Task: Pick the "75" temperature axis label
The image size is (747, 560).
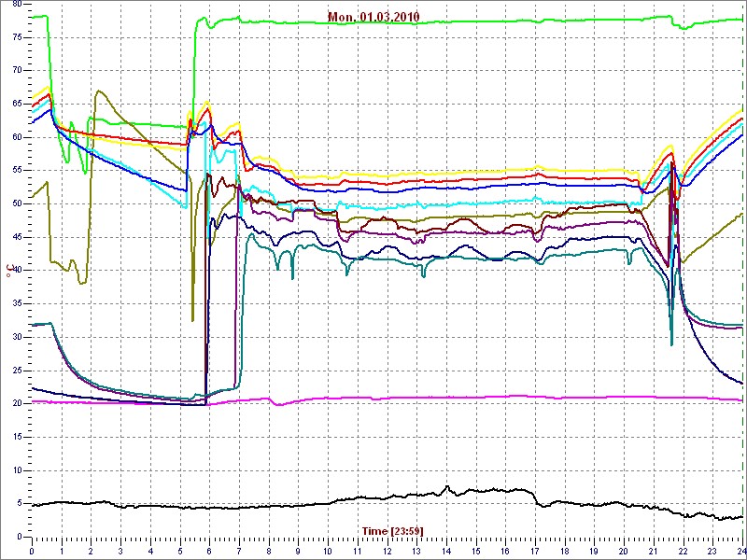Action: click(18, 37)
